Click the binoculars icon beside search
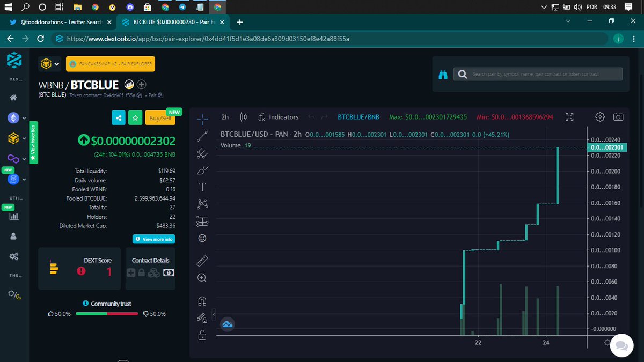644x362 pixels. pos(443,75)
